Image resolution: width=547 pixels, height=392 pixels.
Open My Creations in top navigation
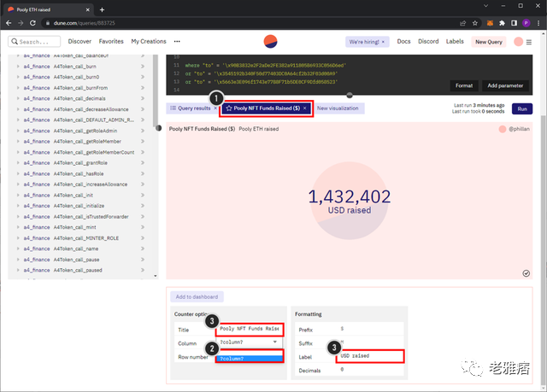[x=149, y=42]
